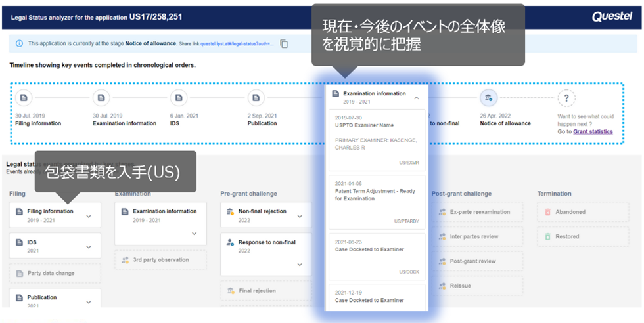Viewport: 644px width, 323px height.
Task: Expand Examination information card chevron in Examination column
Action: pyautogui.click(x=195, y=234)
